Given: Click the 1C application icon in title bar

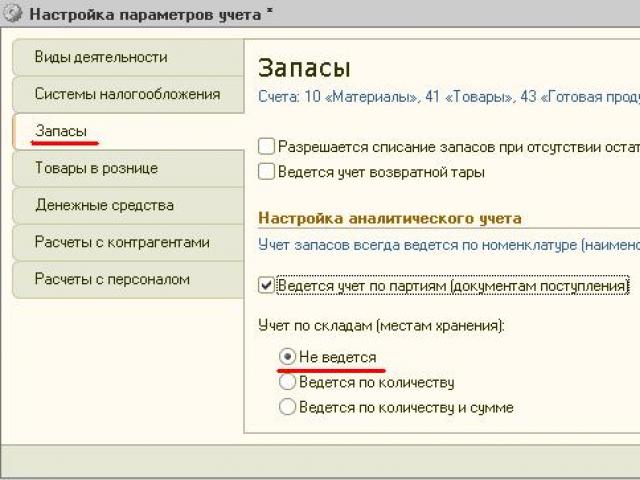Looking at the screenshot, I should pos(16,15).
